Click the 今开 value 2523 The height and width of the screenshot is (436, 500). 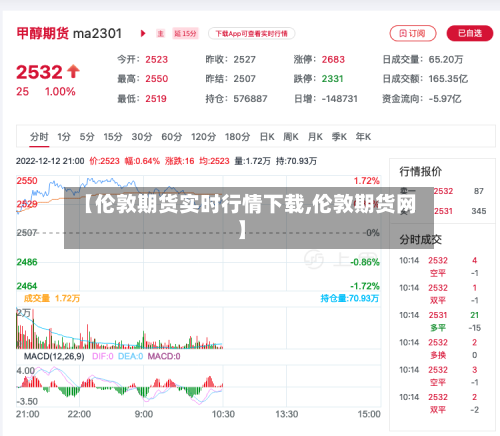(x=156, y=60)
